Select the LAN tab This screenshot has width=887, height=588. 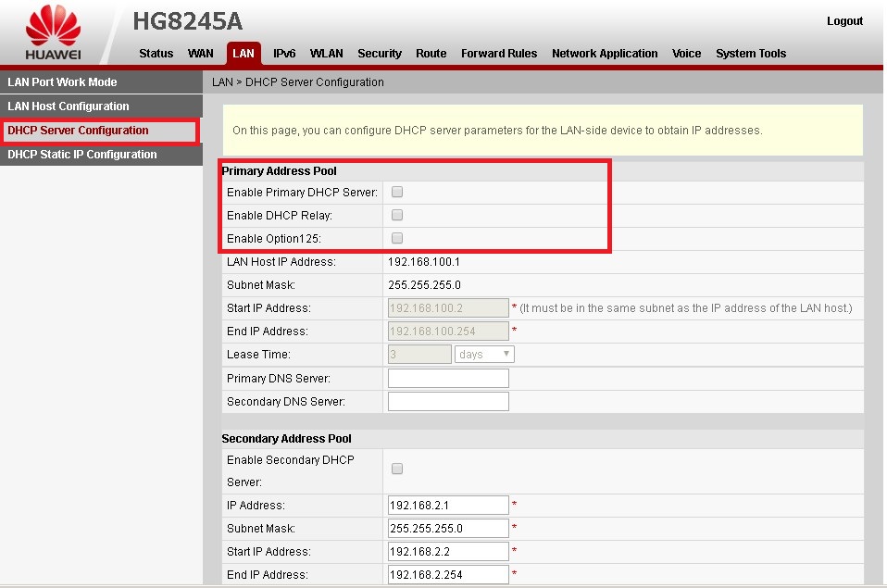[x=244, y=53]
